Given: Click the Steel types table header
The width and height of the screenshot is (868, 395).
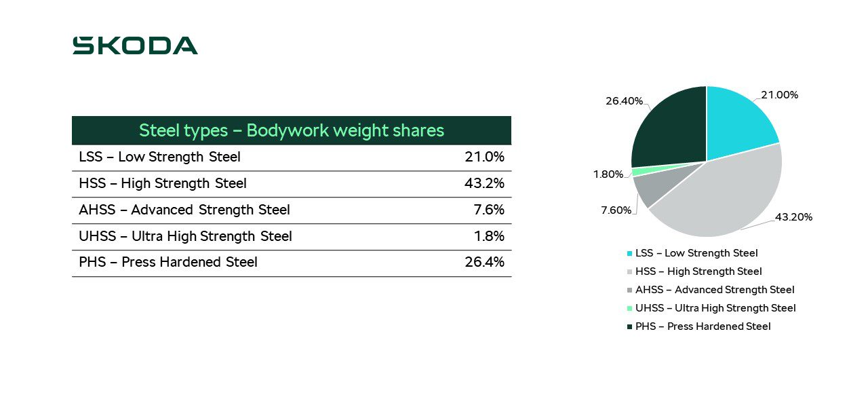Looking at the screenshot, I should coord(292,130).
